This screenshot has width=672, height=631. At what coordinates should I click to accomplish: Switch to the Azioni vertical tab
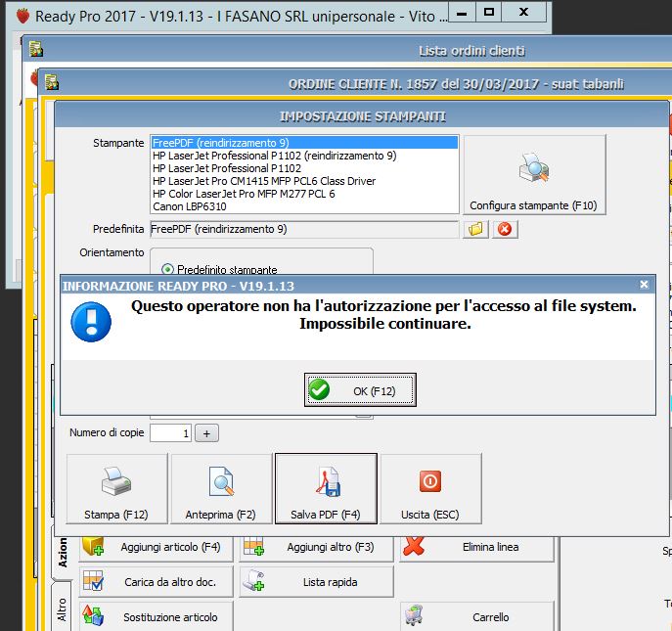click(63, 553)
